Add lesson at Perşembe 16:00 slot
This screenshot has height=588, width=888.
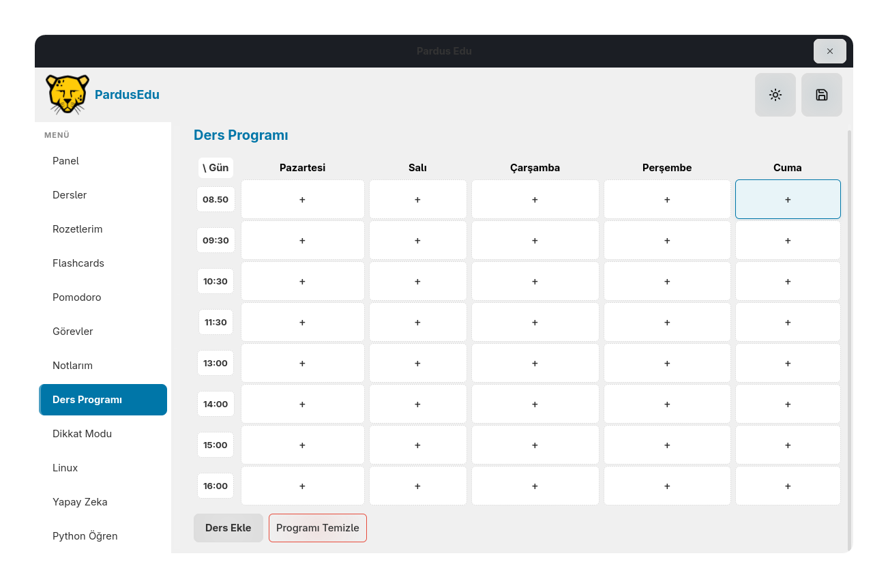[x=667, y=486]
